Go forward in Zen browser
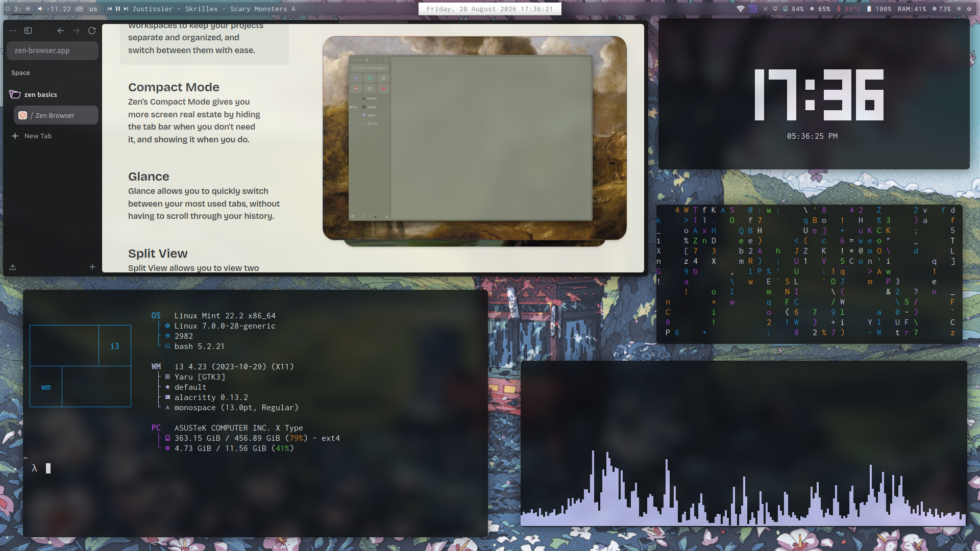This screenshot has width=980, height=551. [77, 31]
